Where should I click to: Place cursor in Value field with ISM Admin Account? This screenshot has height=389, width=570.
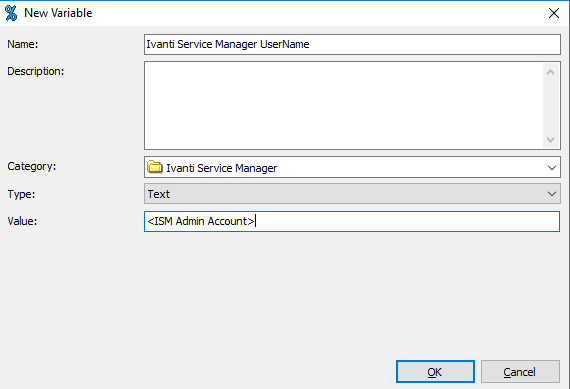(352, 221)
